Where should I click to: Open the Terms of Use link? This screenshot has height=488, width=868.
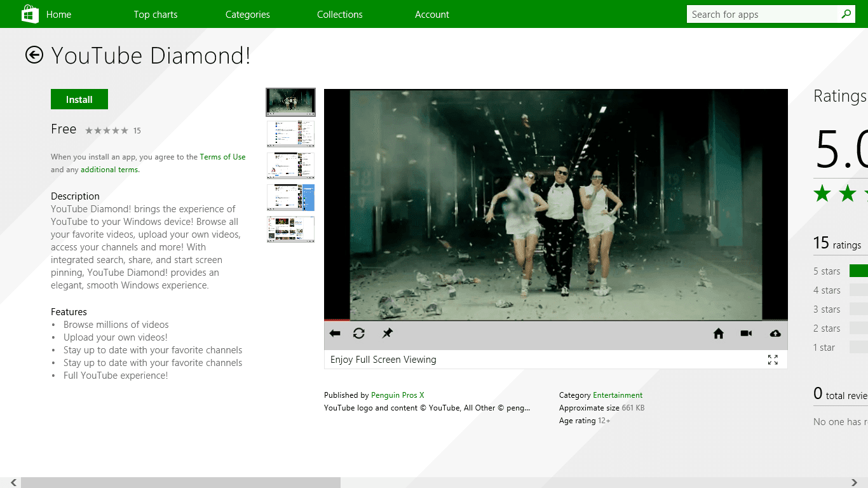point(222,157)
